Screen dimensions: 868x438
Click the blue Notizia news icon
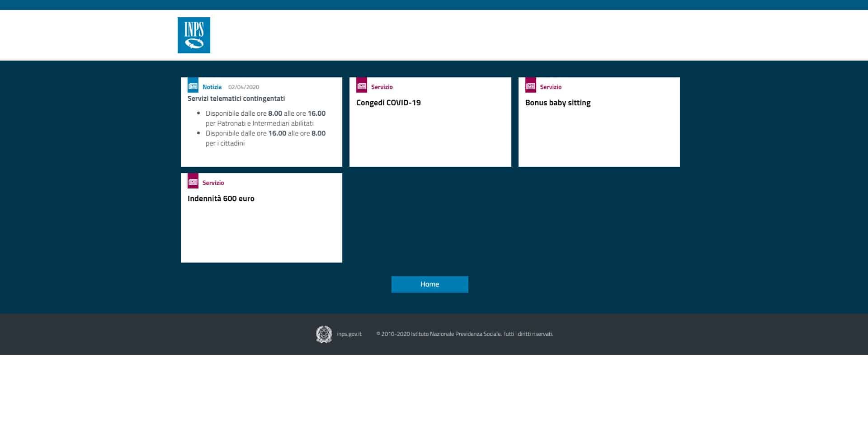[x=193, y=85]
